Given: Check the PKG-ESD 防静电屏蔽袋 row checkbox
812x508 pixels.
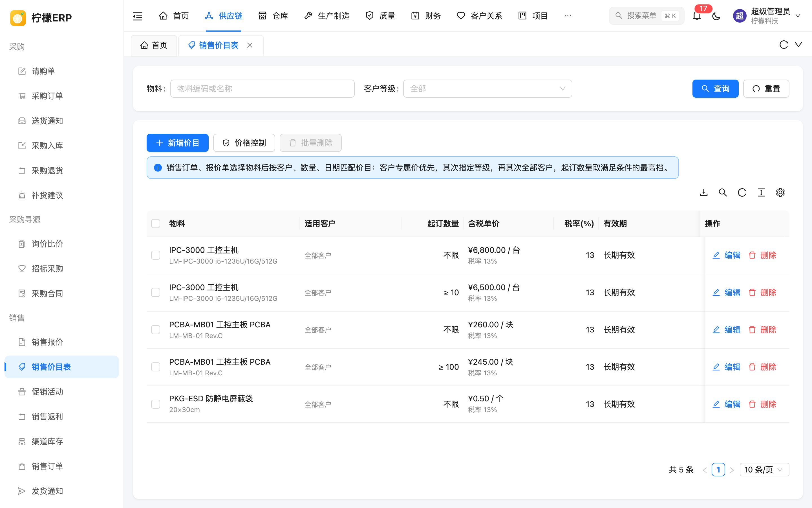Looking at the screenshot, I should click(156, 404).
